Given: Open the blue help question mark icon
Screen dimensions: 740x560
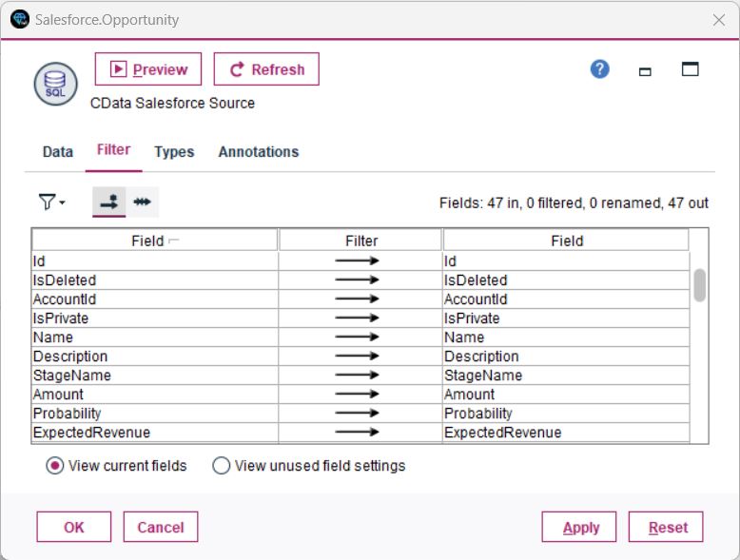Looking at the screenshot, I should [599, 69].
